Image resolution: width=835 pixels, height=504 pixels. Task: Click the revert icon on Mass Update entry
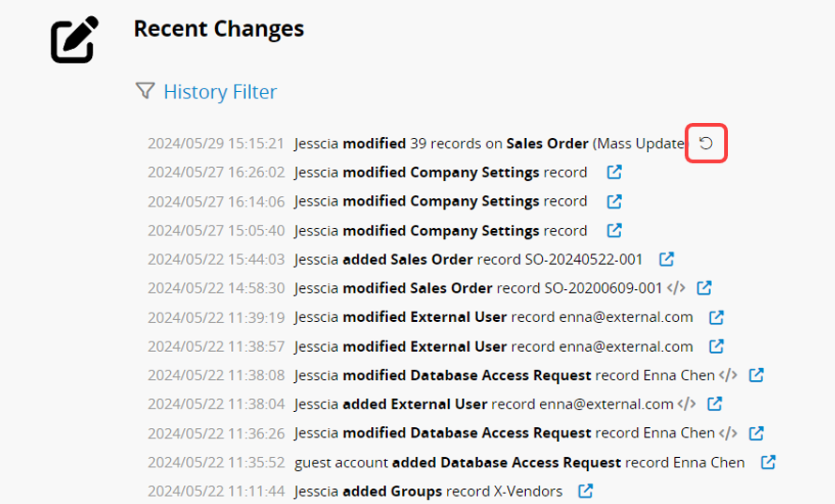706,144
